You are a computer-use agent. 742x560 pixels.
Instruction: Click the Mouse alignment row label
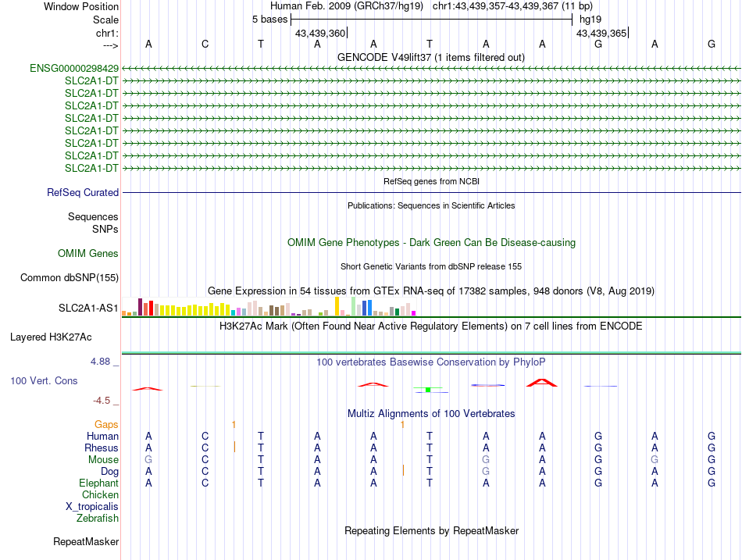tap(103, 460)
